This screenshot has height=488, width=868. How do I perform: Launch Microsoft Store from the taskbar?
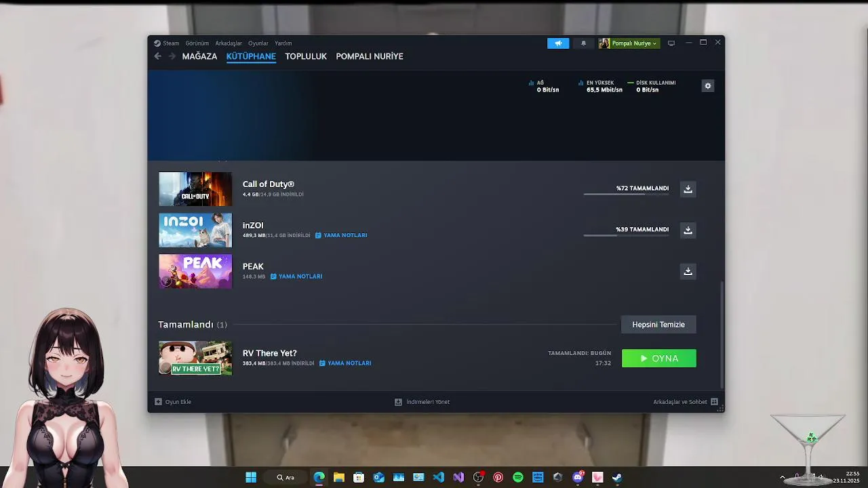[x=359, y=477]
